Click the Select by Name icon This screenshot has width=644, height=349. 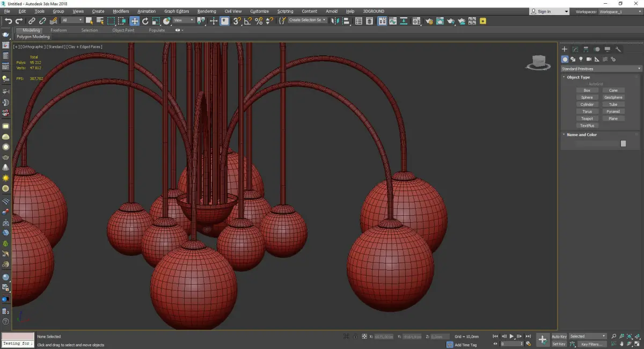click(100, 21)
